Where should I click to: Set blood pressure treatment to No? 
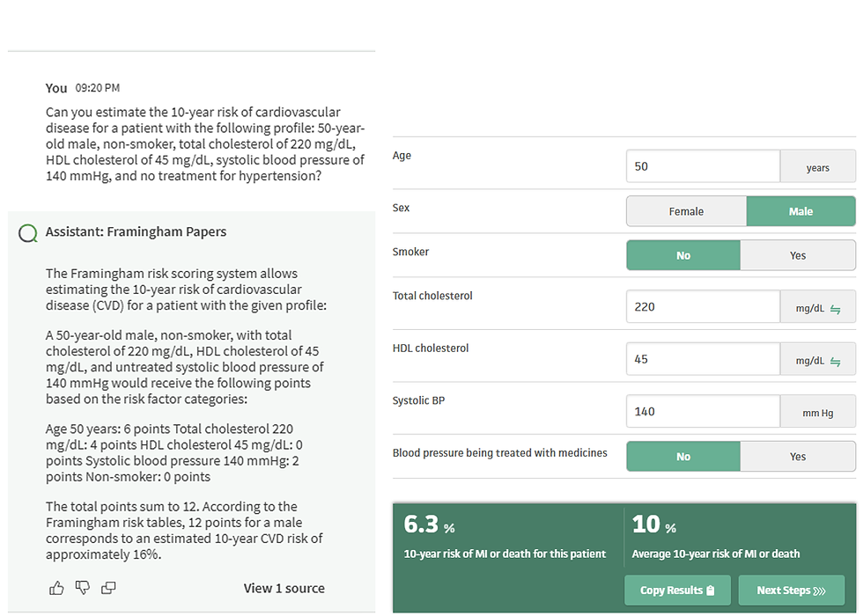tap(683, 457)
